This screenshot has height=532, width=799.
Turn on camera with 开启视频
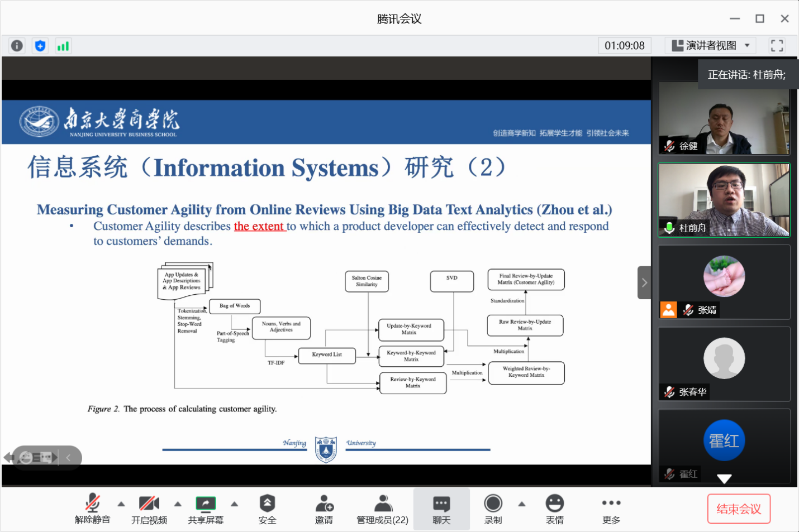149,509
